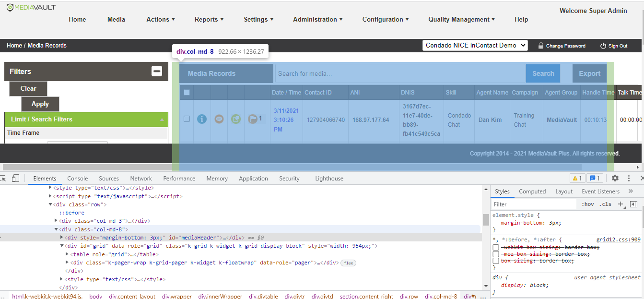Click the Clear filters button
Screen dimensions: 644x299
(28, 88)
